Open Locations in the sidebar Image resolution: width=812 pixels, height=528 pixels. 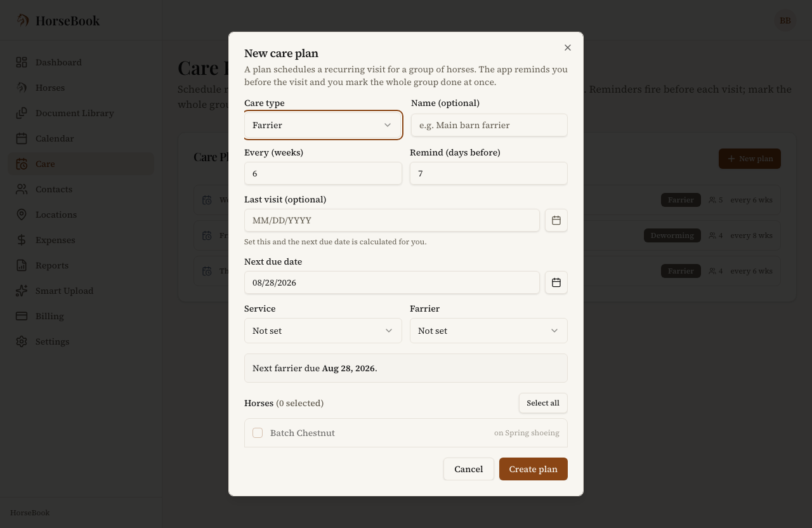point(81,214)
